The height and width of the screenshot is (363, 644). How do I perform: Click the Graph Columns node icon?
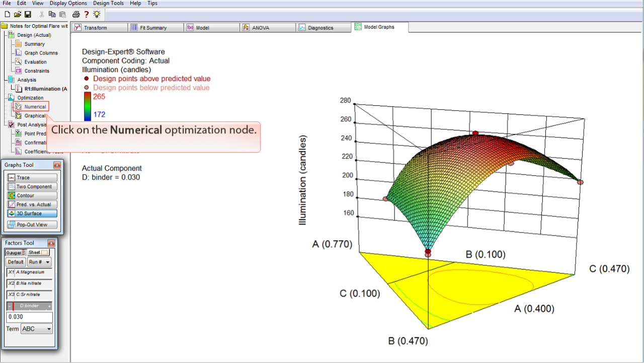(19, 53)
